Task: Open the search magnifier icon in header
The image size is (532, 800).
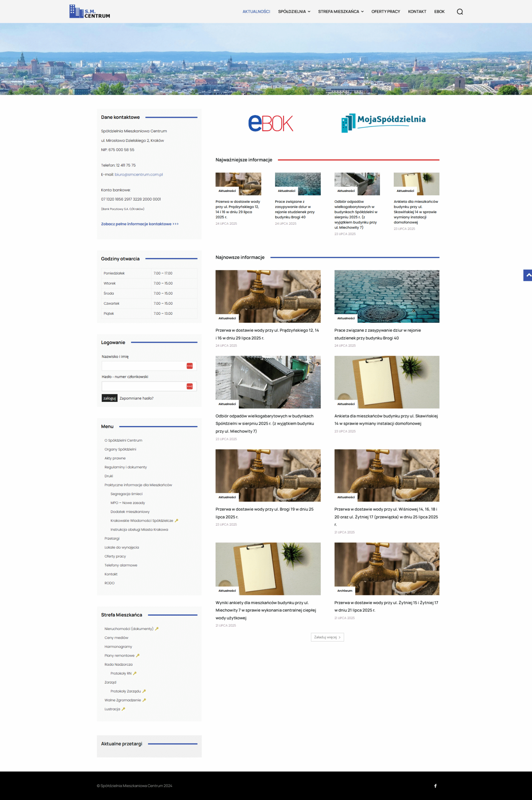Action: point(459,12)
